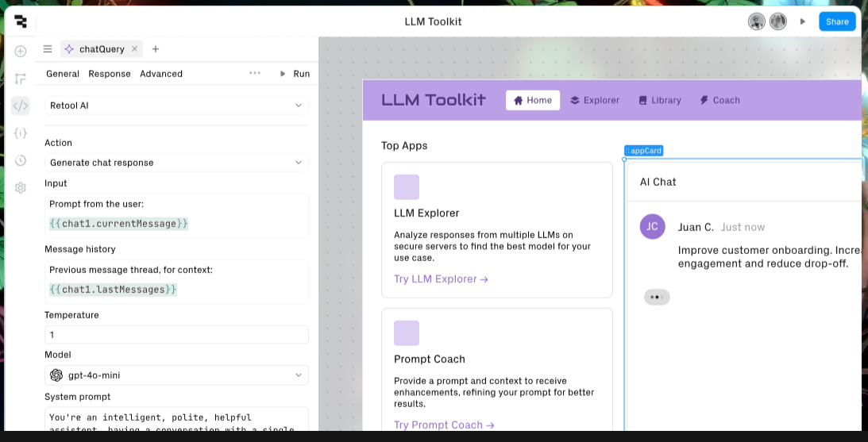Close the chatQuery tab

click(x=134, y=49)
